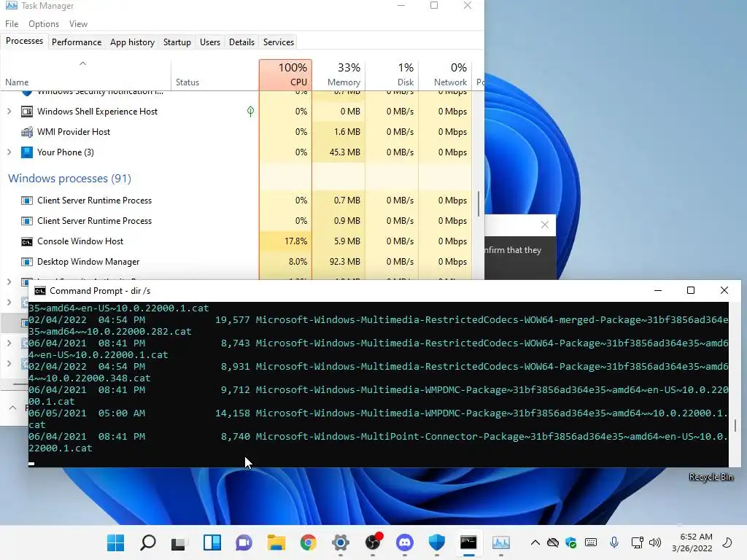
Task: Open the touch keyboard tray icon
Action: point(591,542)
